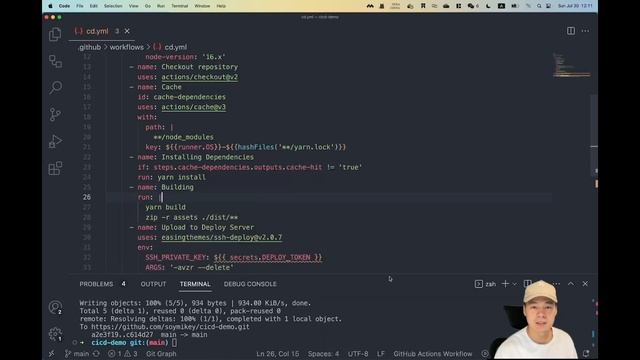Open editor More Actions ellipsis
The width and height of the screenshot is (640, 360).
(585, 31)
